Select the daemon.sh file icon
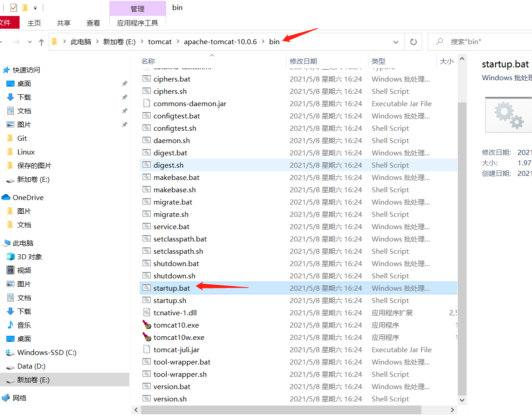Viewport: 532px width, 416px height. pos(147,140)
